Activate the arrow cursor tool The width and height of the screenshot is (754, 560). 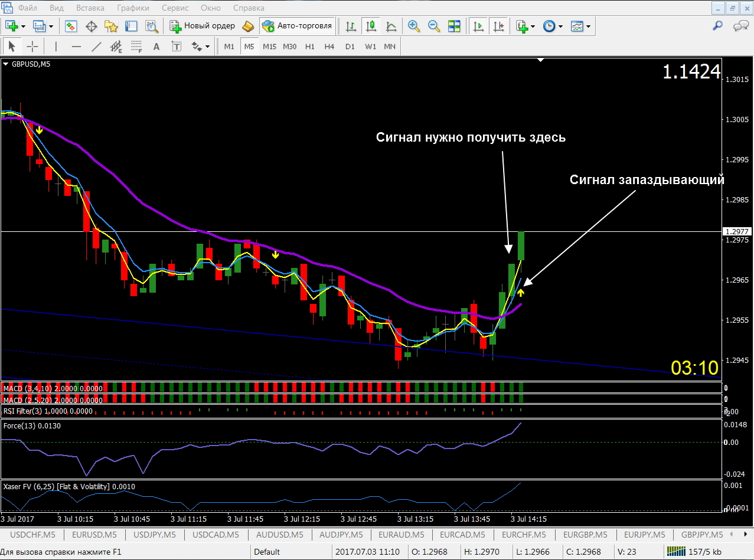[12, 47]
